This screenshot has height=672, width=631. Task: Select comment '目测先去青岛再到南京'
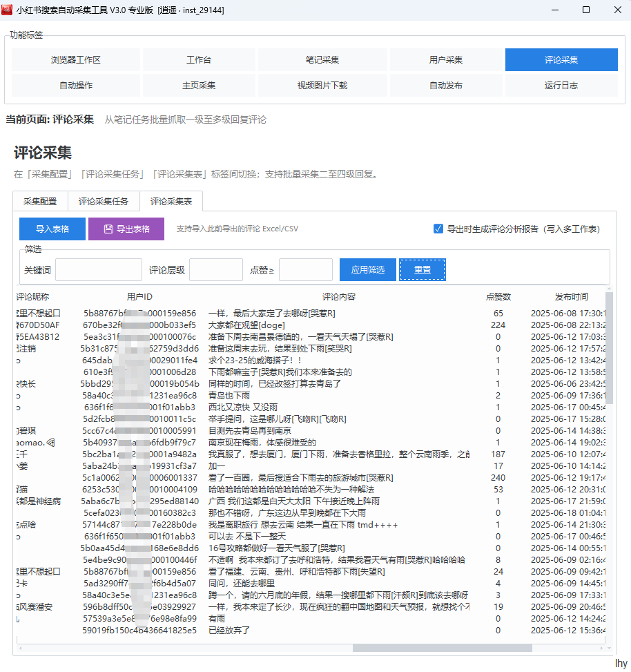[x=250, y=430]
